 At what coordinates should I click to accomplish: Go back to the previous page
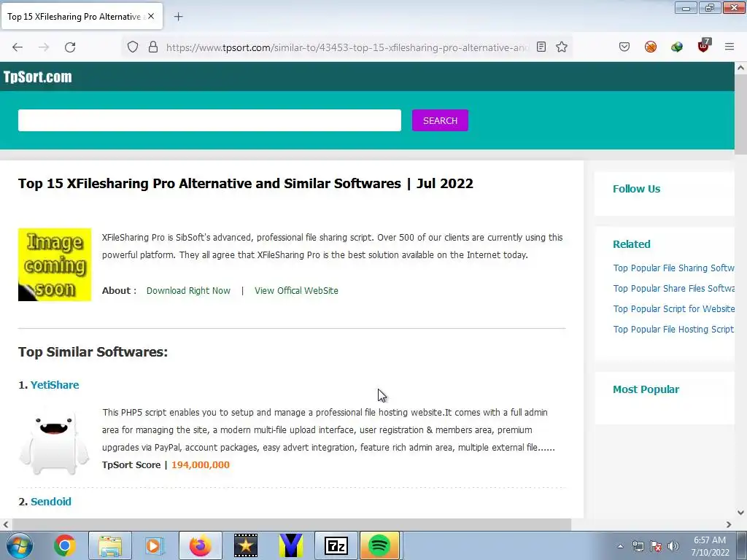[x=18, y=47]
